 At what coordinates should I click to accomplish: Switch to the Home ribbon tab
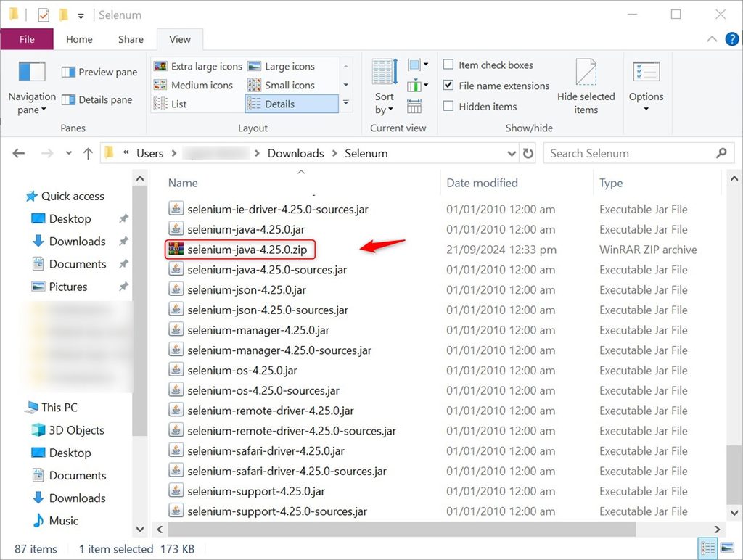coord(79,39)
